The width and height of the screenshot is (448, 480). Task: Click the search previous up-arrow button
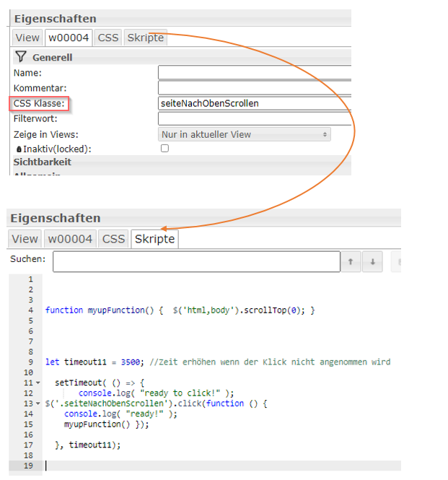(x=351, y=262)
